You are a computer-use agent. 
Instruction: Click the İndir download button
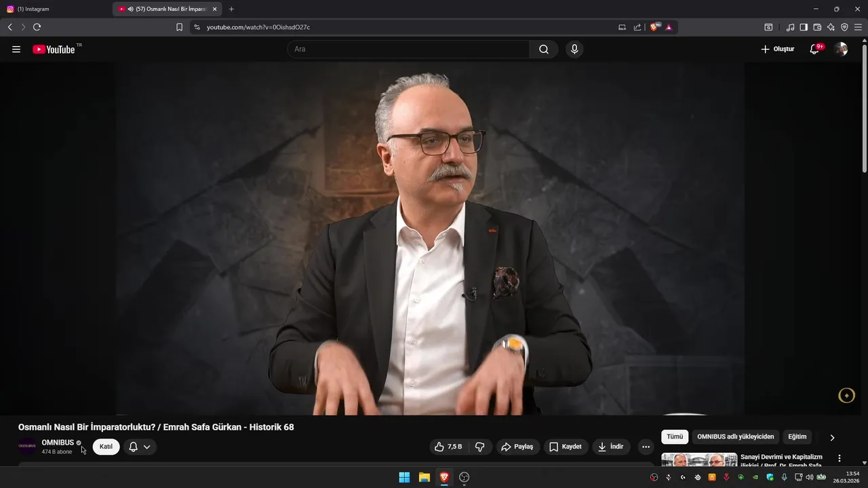click(x=611, y=447)
